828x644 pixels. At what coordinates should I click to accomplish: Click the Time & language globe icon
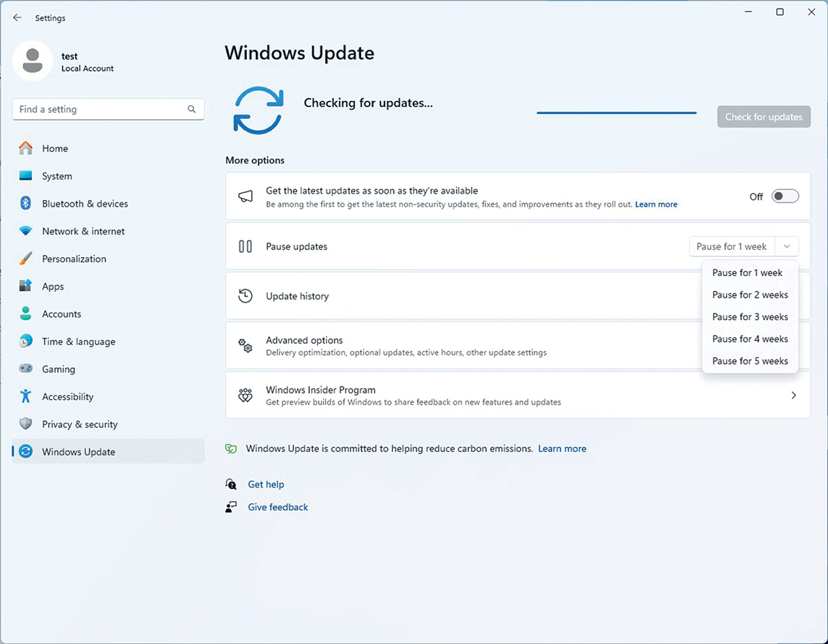[x=26, y=341]
